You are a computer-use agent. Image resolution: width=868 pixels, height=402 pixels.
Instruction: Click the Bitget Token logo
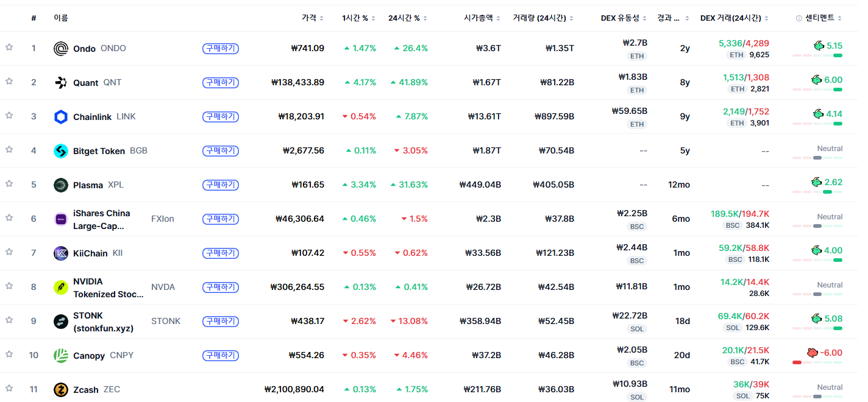(x=61, y=151)
